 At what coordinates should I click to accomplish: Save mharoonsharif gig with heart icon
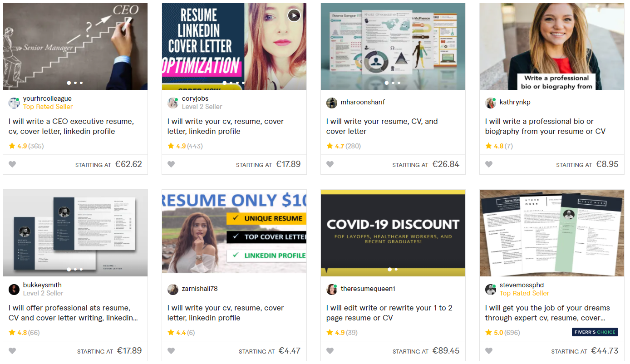[x=330, y=164]
